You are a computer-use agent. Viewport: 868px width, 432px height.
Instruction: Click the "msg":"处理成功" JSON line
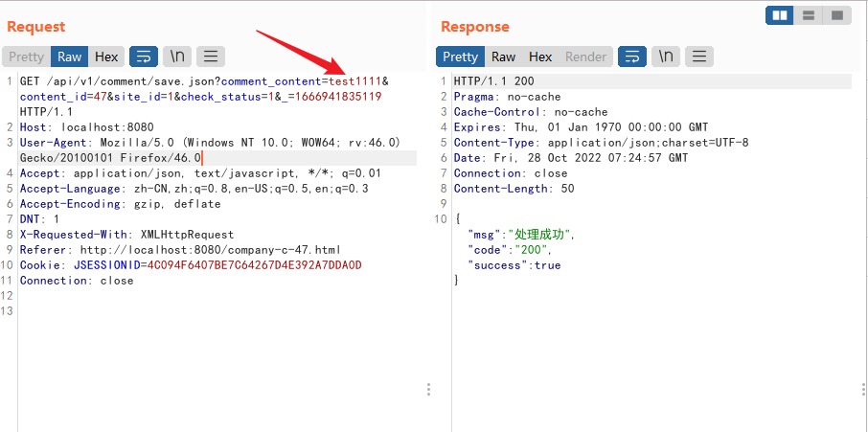coord(521,235)
